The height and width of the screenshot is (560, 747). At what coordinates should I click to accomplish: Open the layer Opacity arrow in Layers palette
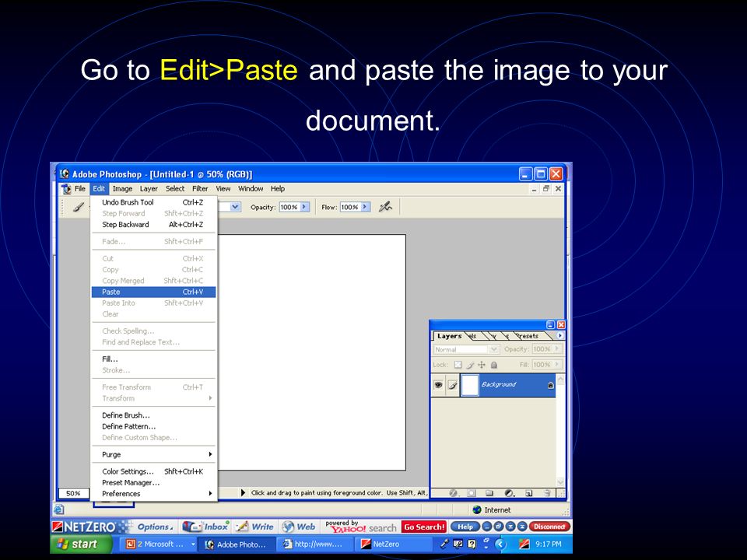[x=556, y=349]
